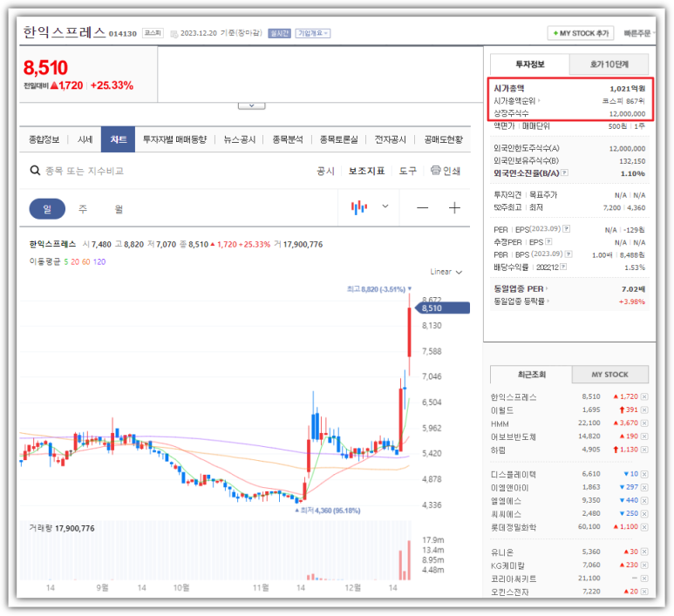Click MY STOCK 추가 button

coord(581,33)
